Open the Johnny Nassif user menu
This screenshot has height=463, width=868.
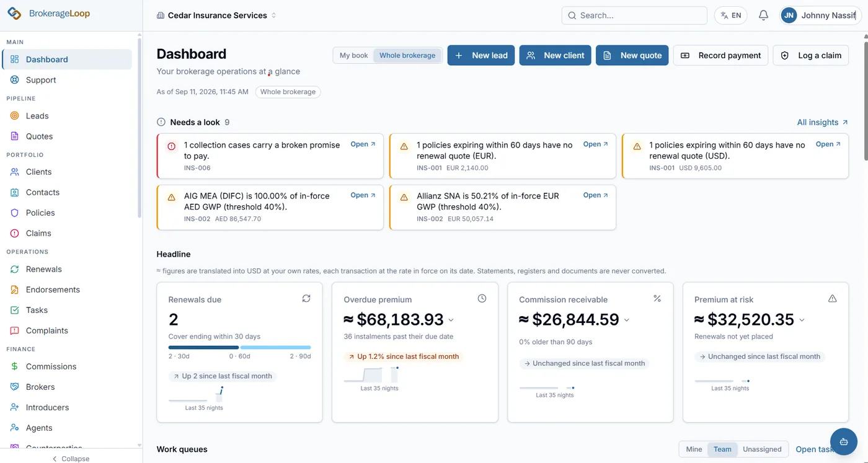(x=820, y=15)
